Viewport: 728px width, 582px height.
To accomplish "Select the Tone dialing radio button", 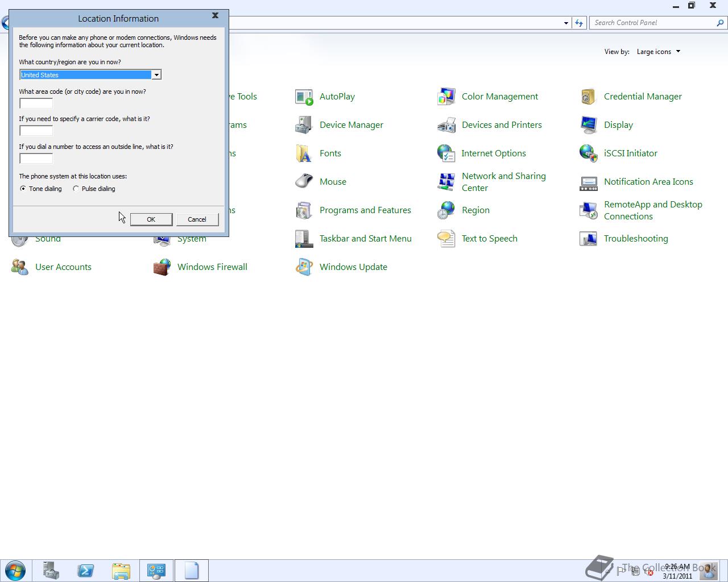I will [23, 189].
